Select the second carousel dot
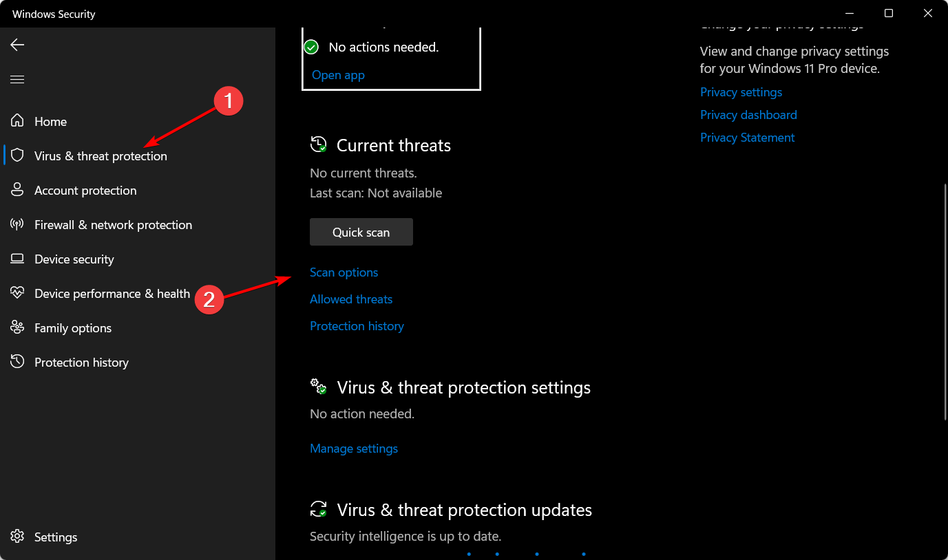The height and width of the screenshot is (560, 948). [497, 554]
